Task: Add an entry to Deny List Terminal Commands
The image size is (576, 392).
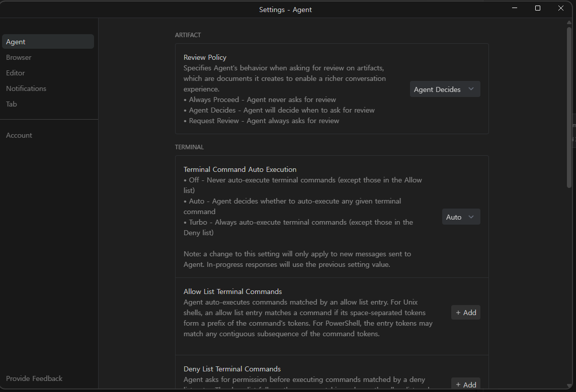Action: [465, 384]
